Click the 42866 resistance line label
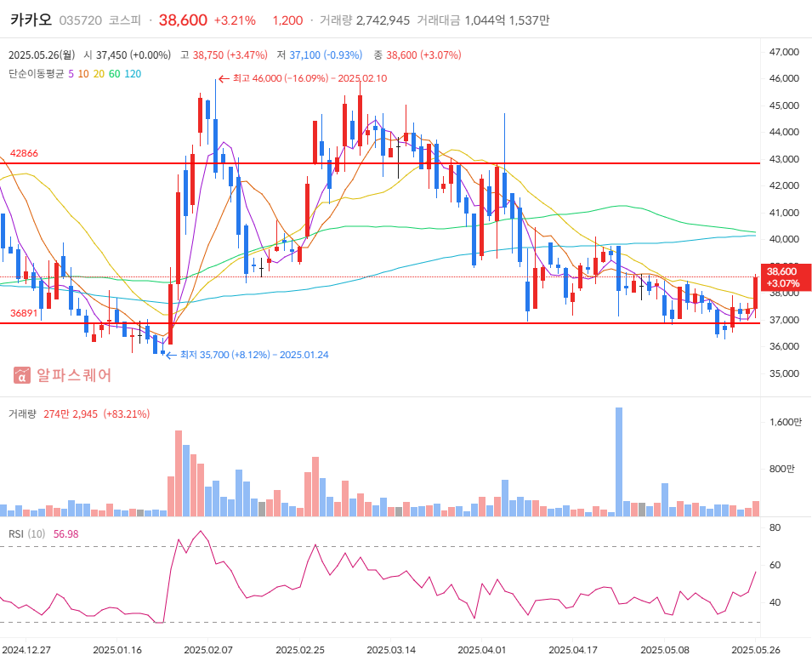 click(25, 153)
